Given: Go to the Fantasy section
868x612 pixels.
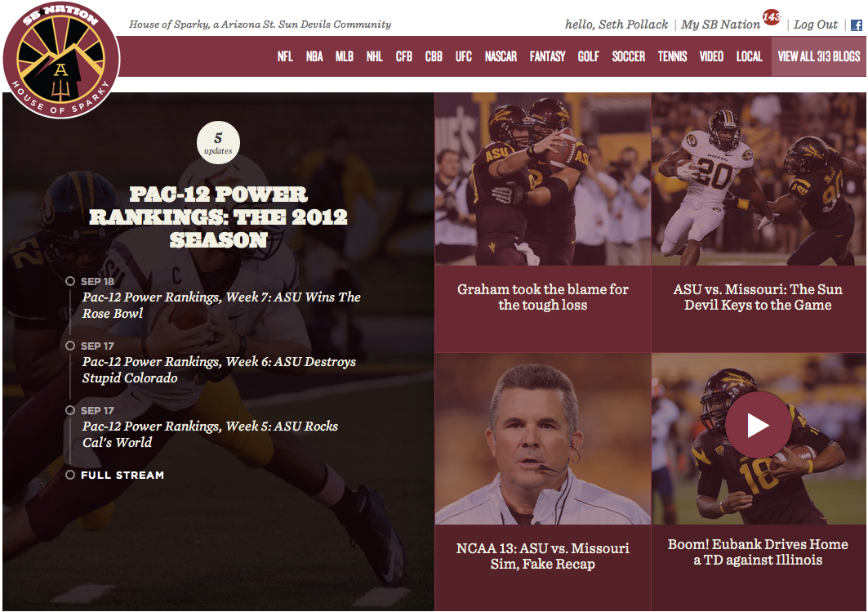Looking at the screenshot, I should (x=547, y=56).
